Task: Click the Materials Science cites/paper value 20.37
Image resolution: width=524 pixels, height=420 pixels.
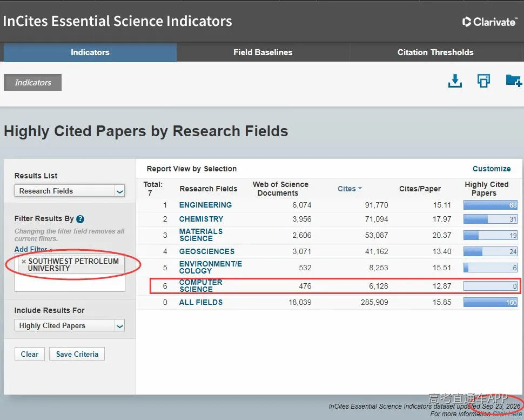Action: pyautogui.click(x=442, y=235)
